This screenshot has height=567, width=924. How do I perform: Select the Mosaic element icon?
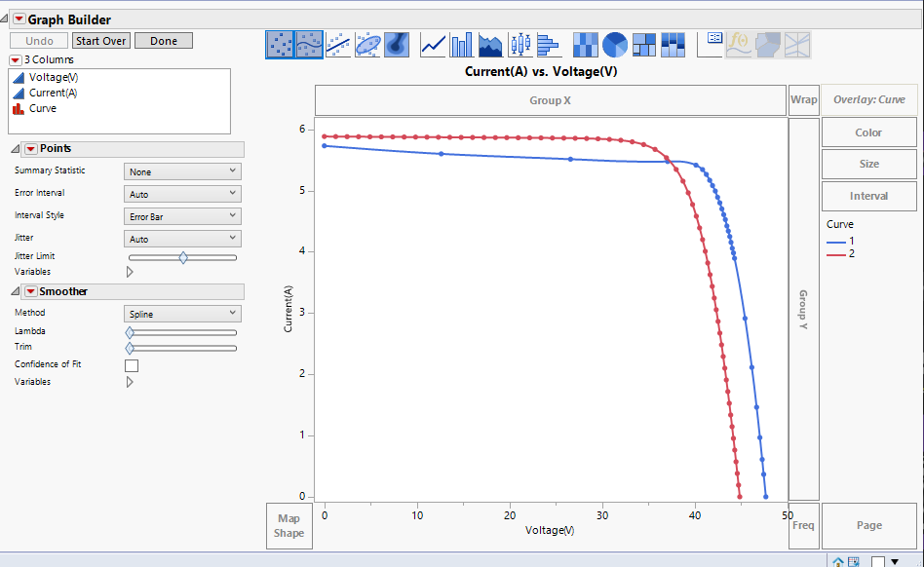click(x=673, y=45)
